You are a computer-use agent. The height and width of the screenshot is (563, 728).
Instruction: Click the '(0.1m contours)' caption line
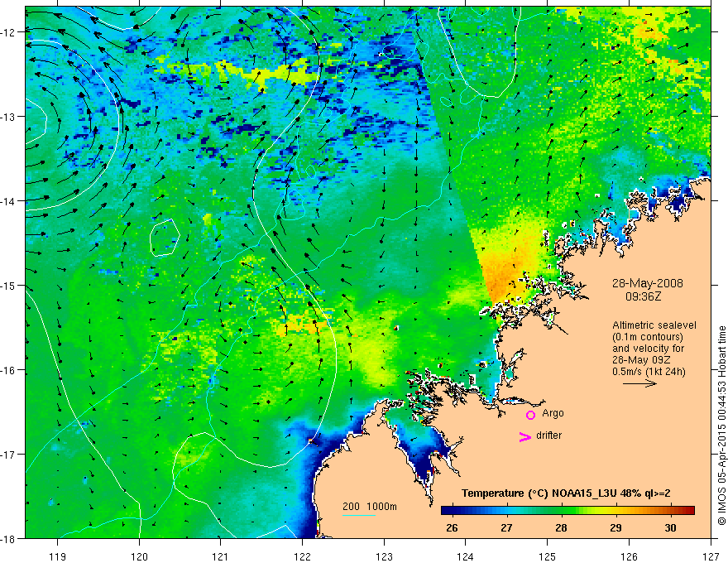pyautogui.click(x=647, y=337)
